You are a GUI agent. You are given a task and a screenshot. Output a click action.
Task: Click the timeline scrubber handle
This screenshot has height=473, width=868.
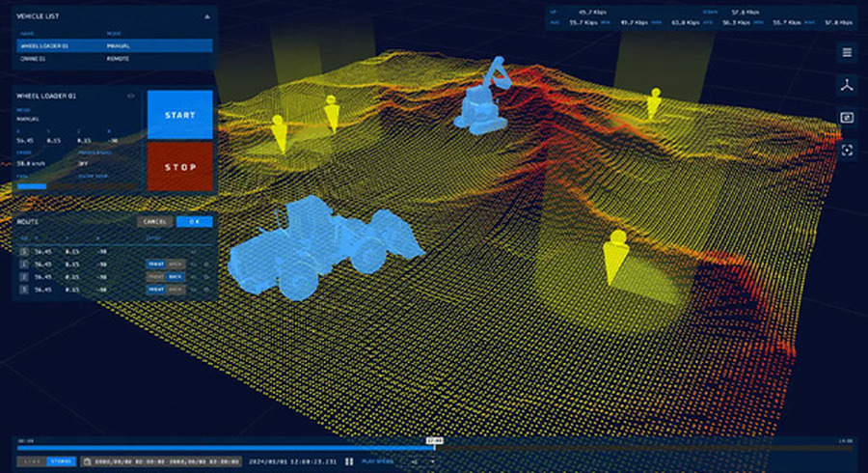pos(434,446)
